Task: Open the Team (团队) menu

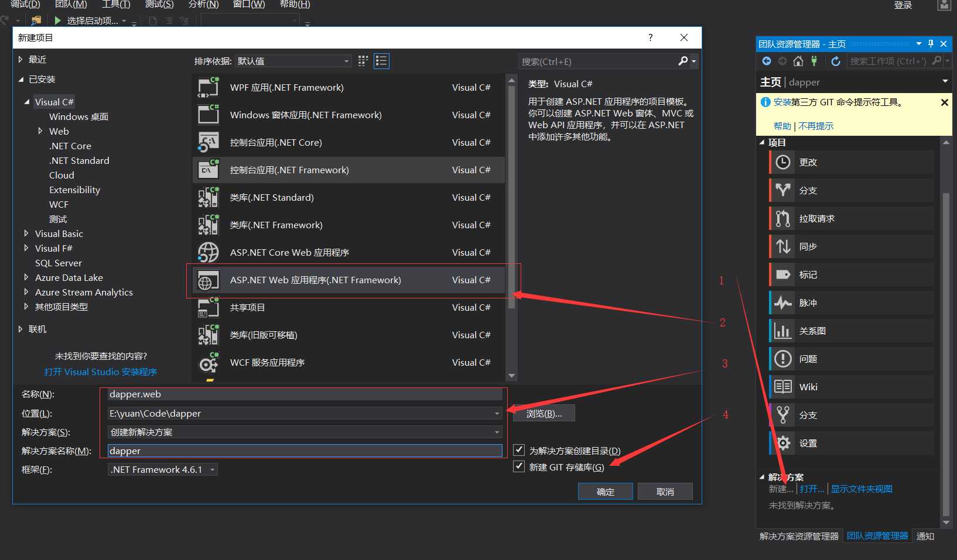Action: coord(71,4)
